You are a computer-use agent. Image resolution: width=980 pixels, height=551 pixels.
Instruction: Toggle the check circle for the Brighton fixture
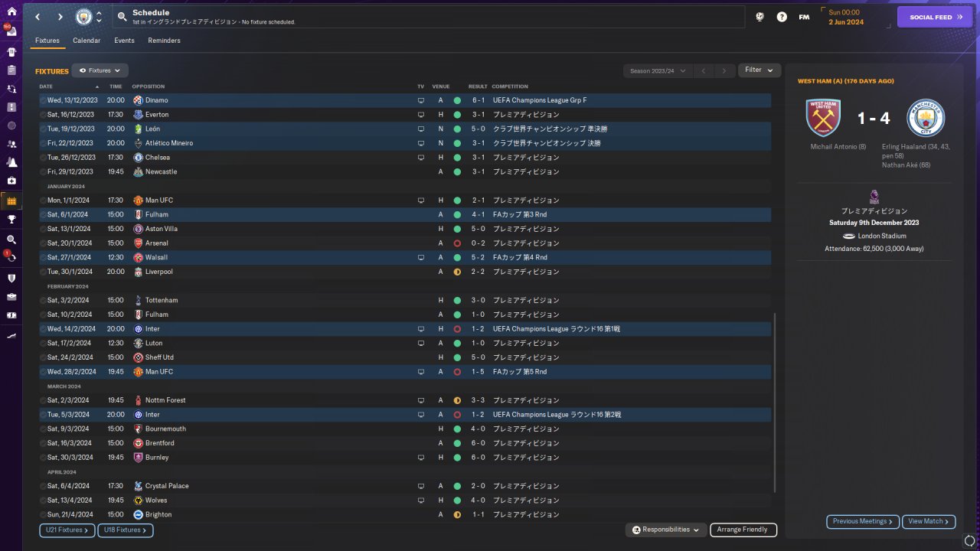(x=43, y=514)
